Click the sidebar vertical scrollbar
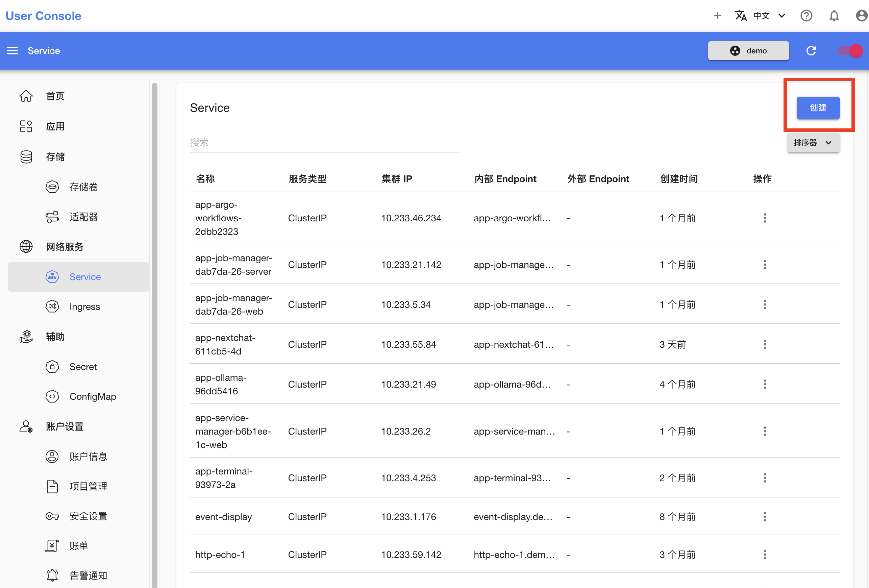The width and height of the screenshot is (869, 588). 154,335
